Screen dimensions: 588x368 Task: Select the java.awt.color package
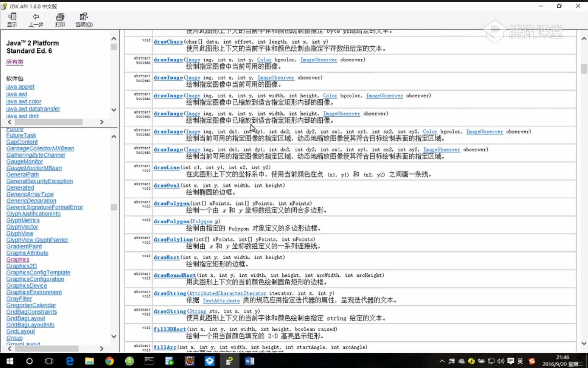tap(24, 102)
